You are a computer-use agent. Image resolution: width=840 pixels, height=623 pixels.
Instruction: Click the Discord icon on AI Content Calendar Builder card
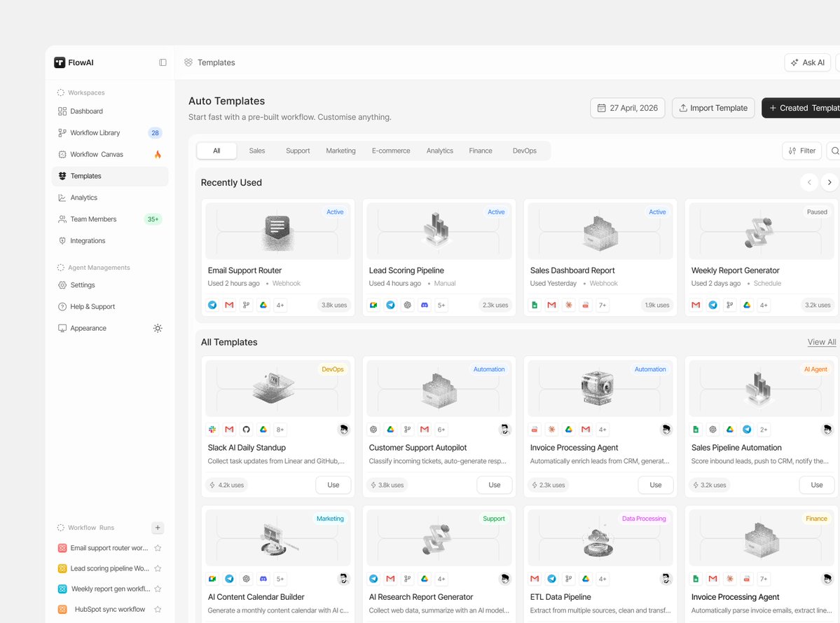point(263,579)
